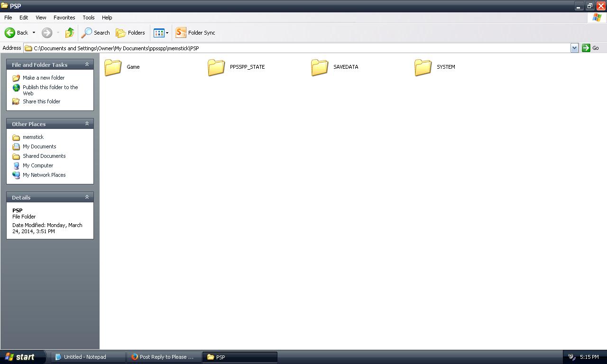Collapse the Other Places panel

pyautogui.click(x=87, y=124)
